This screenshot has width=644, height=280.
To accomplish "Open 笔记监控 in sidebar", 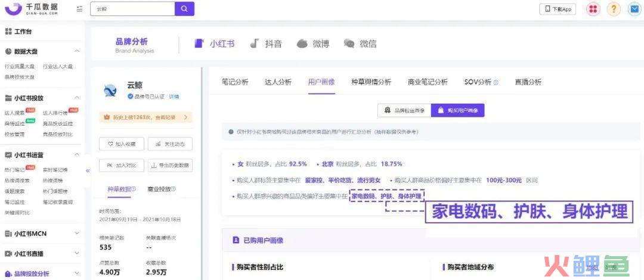I will click(x=15, y=201).
